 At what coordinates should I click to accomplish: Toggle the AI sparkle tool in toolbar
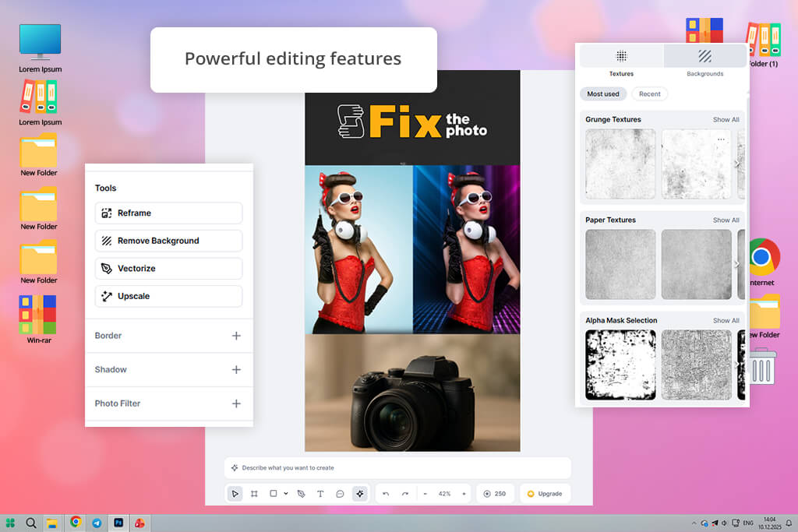point(360,493)
